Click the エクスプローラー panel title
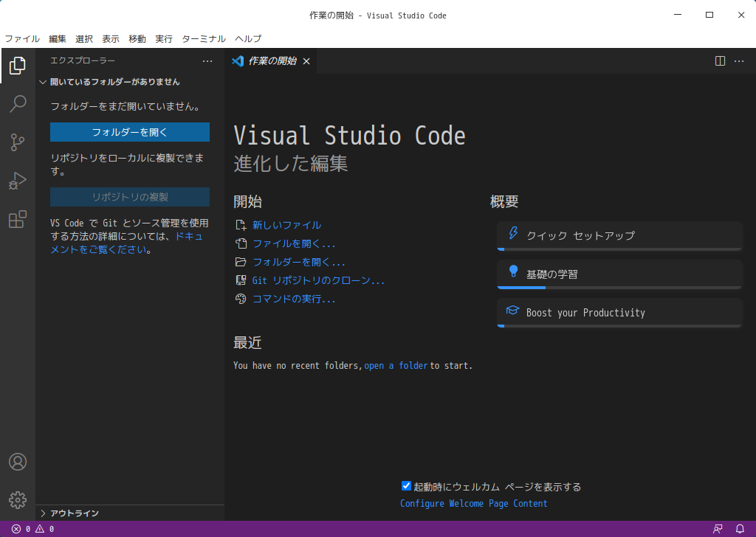 coord(83,60)
